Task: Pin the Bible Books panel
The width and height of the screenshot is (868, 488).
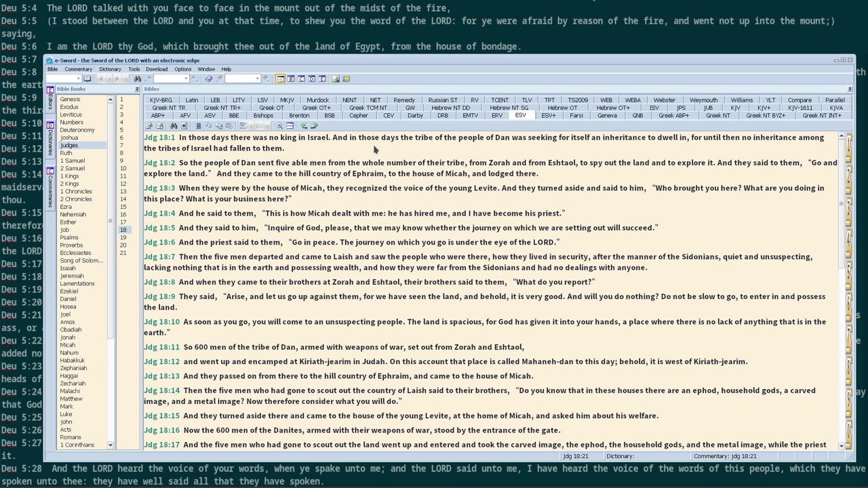Action: click(x=137, y=89)
